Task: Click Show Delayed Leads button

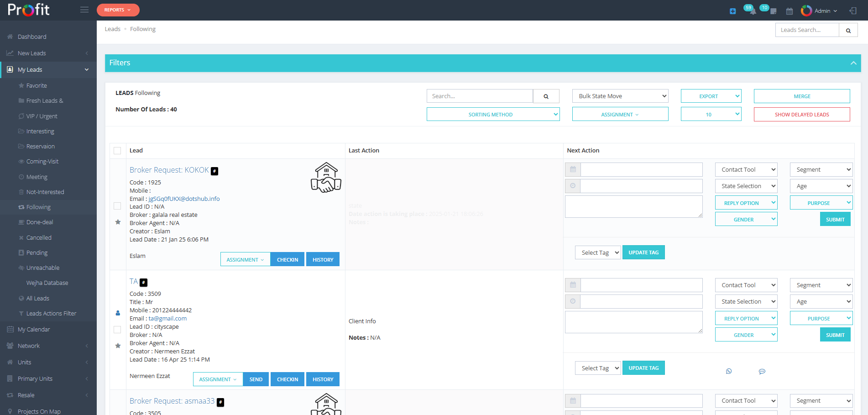Action: pyautogui.click(x=801, y=115)
